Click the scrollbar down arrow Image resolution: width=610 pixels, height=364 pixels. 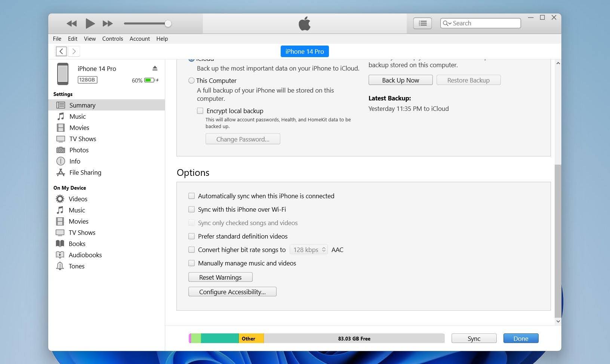[x=558, y=321]
